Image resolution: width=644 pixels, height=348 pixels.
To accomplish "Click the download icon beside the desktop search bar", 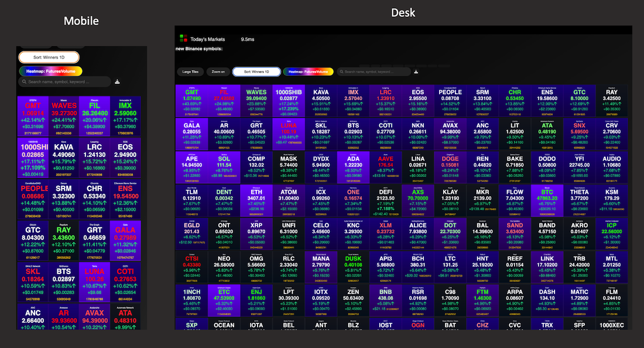I will coord(416,71).
